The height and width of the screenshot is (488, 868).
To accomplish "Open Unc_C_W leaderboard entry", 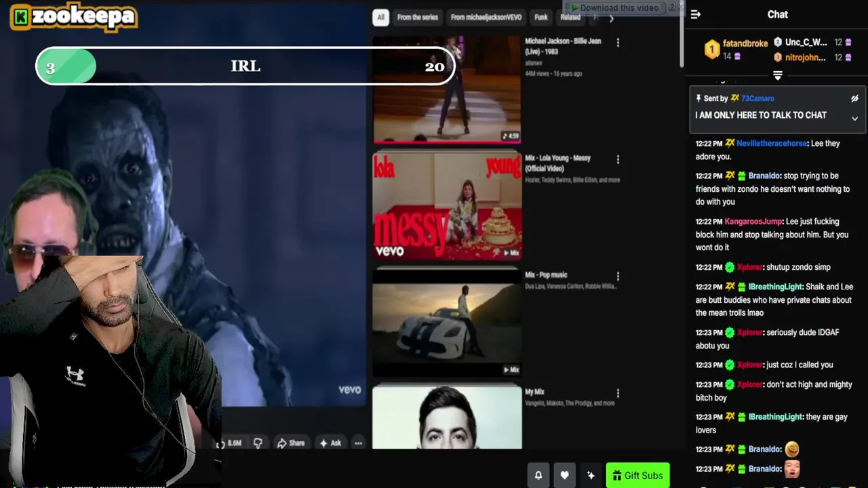I will [x=806, y=42].
